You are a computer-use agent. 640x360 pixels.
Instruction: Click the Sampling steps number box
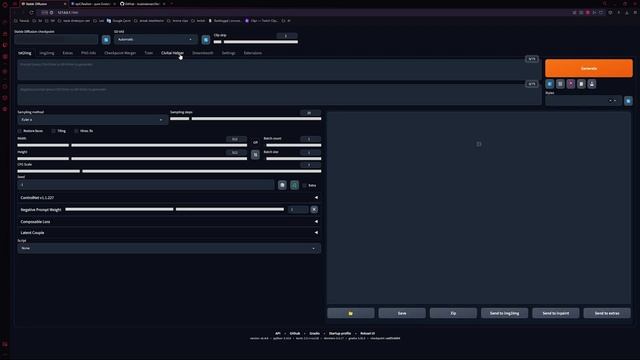pyautogui.click(x=310, y=113)
